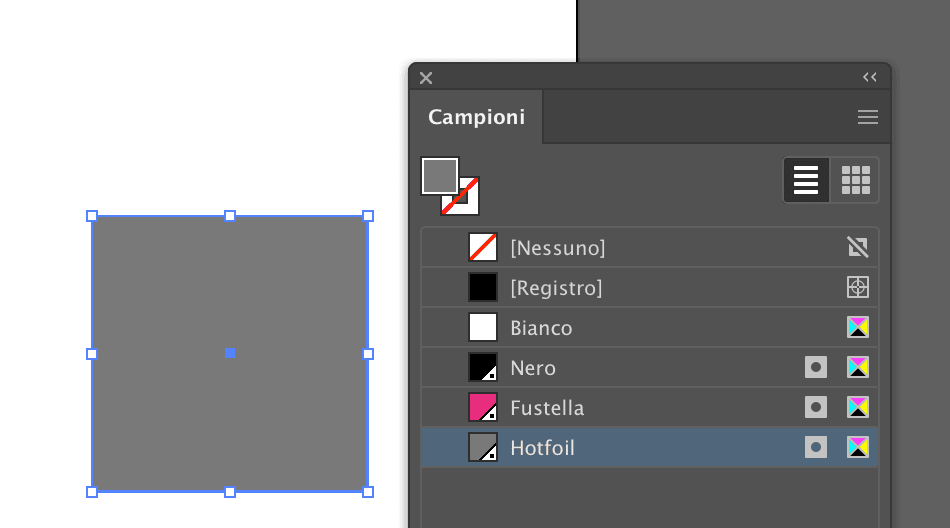This screenshot has width=950, height=528.
Task: Select the Campioni tab
Action: [x=476, y=117]
